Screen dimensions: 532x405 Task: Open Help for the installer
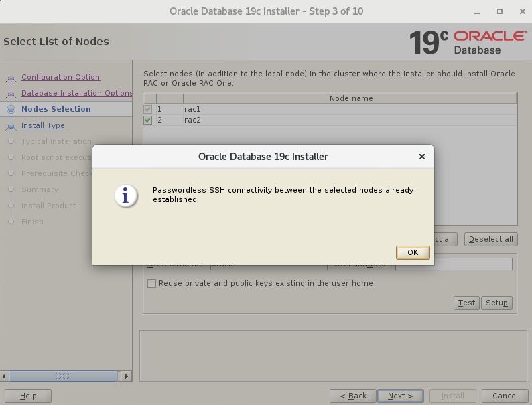[x=28, y=396]
